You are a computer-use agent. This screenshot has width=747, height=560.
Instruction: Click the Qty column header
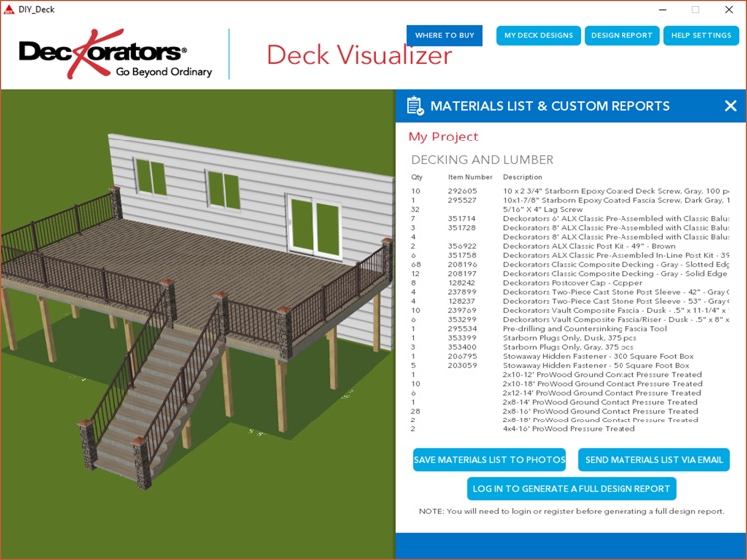tap(417, 177)
